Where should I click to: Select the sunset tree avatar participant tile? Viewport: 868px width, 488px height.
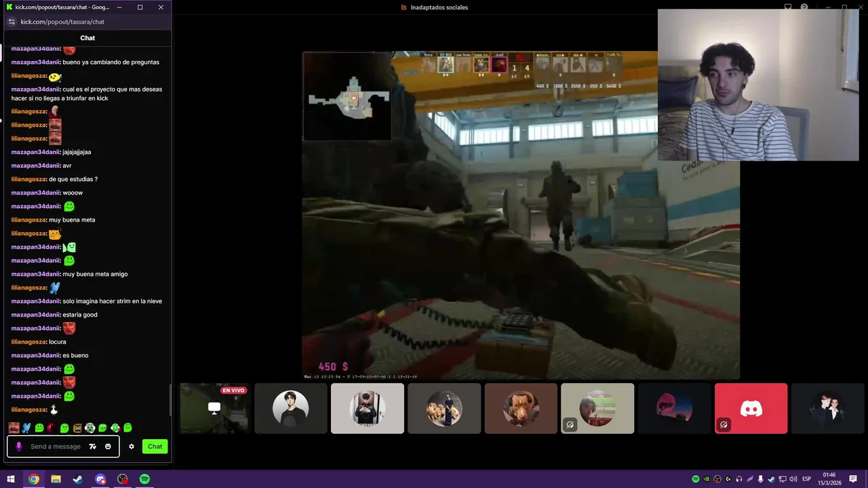point(674,408)
